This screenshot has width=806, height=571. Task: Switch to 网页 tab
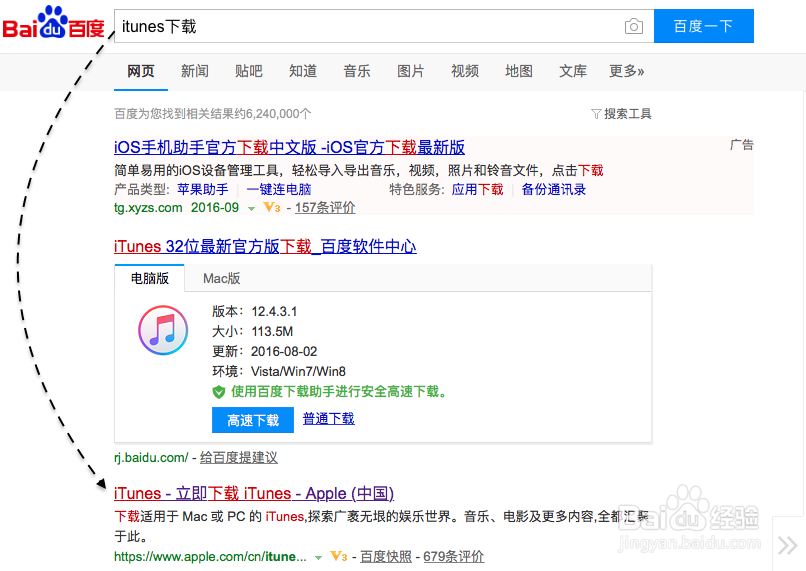(141, 71)
